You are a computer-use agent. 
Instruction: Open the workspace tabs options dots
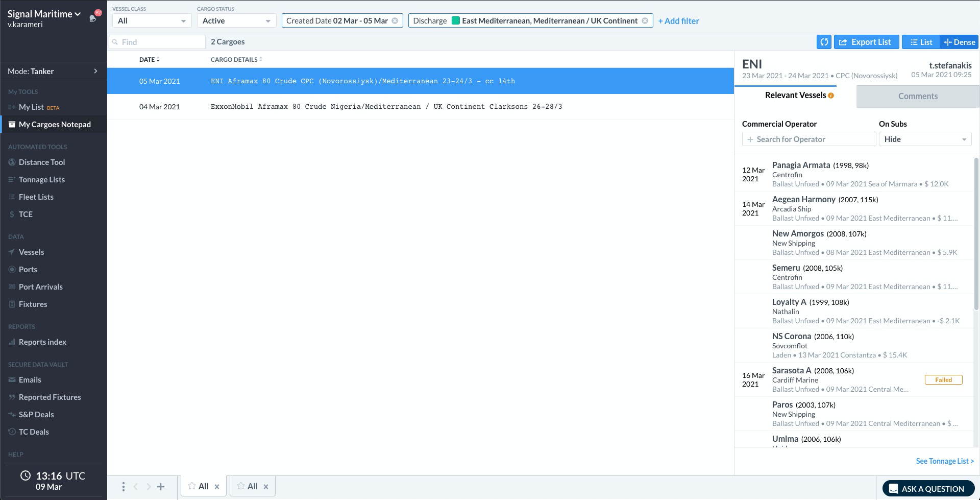(123, 487)
